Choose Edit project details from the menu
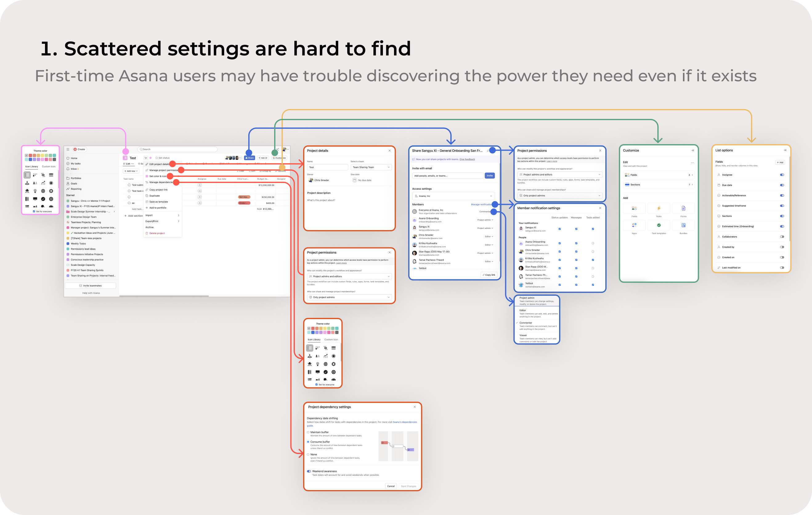The height and width of the screenshot is (515, 812). [159, 164]
